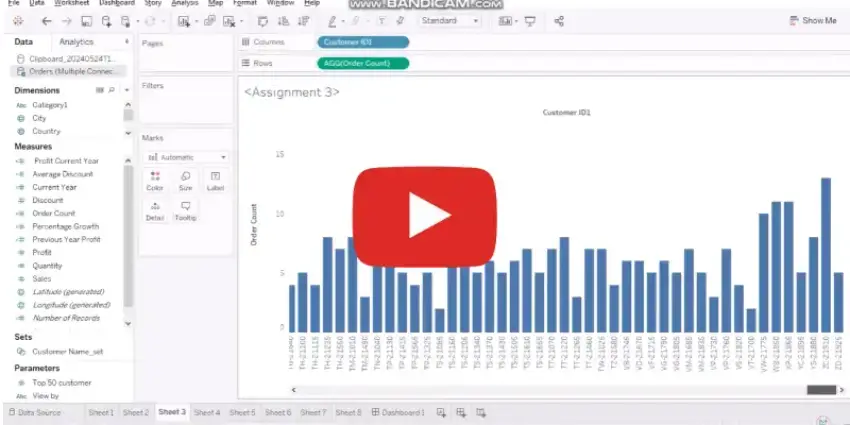
Task: Switch to the Analytics pane tab
Action: [76, 42]
